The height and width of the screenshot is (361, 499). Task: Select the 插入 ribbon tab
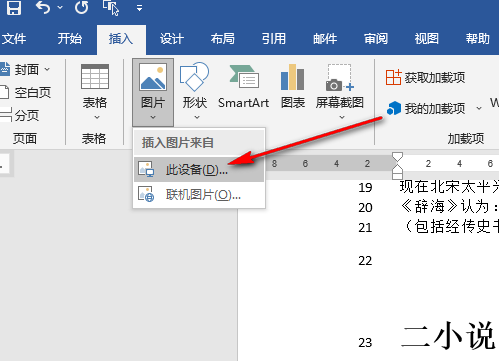[x=121, y=39]
